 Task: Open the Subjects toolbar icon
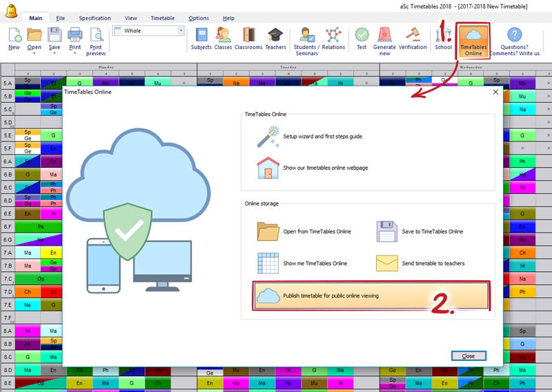click(x=201, y=35)
